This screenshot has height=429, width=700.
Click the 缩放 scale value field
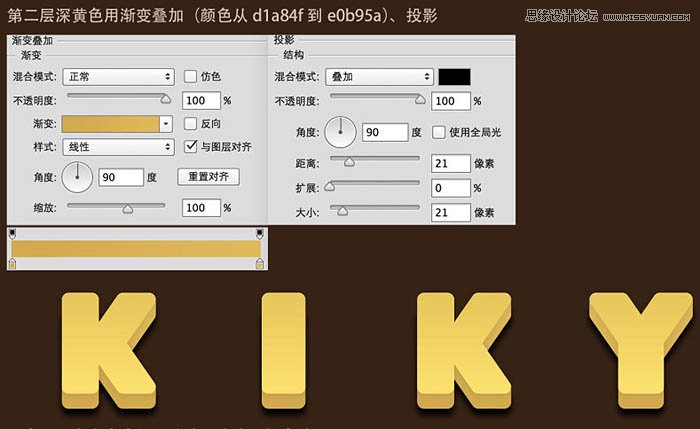tap(201, 208)
